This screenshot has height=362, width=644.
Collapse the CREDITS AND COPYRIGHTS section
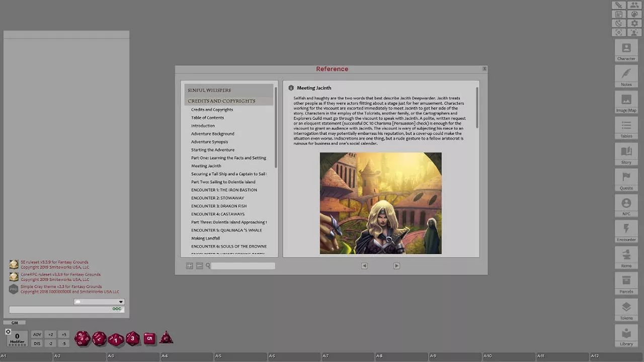click(229, 101)
